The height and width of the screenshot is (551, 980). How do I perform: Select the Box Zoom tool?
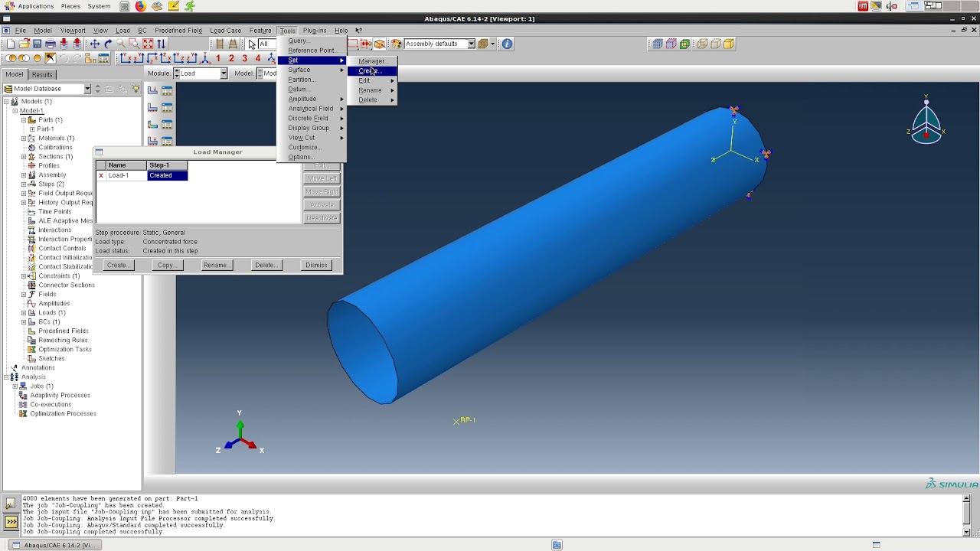click(134, 44)
